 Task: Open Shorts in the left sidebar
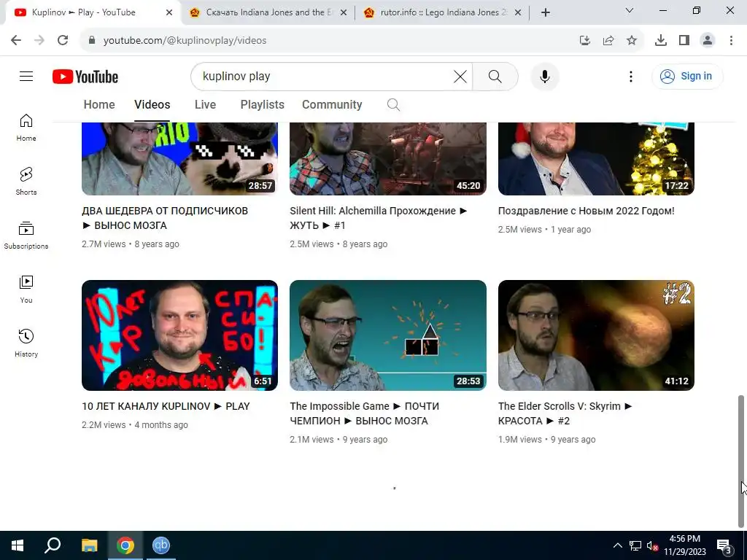point(26,182)
